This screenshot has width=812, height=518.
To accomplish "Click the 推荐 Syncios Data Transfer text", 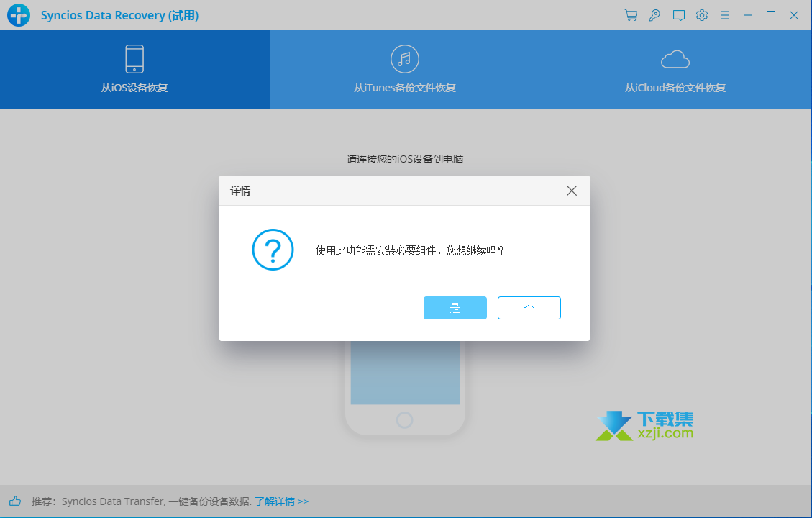I will 142,501.
